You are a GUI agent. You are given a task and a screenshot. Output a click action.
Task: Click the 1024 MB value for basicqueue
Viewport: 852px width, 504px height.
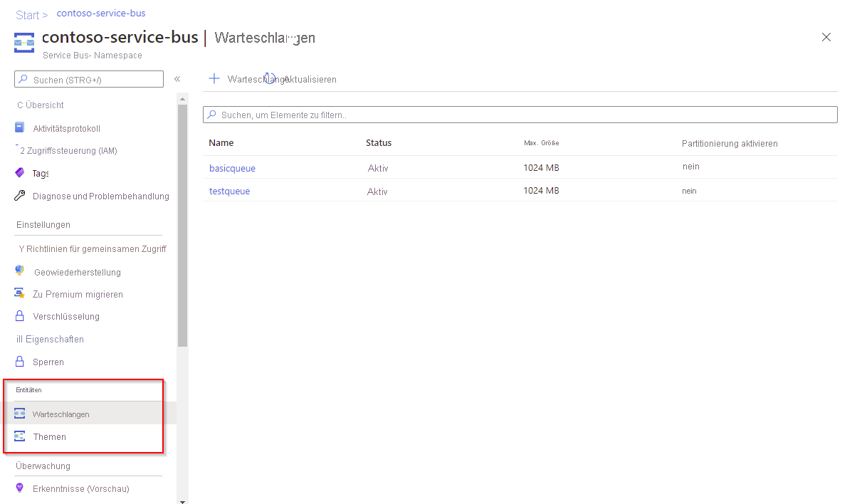click(541, 167)
